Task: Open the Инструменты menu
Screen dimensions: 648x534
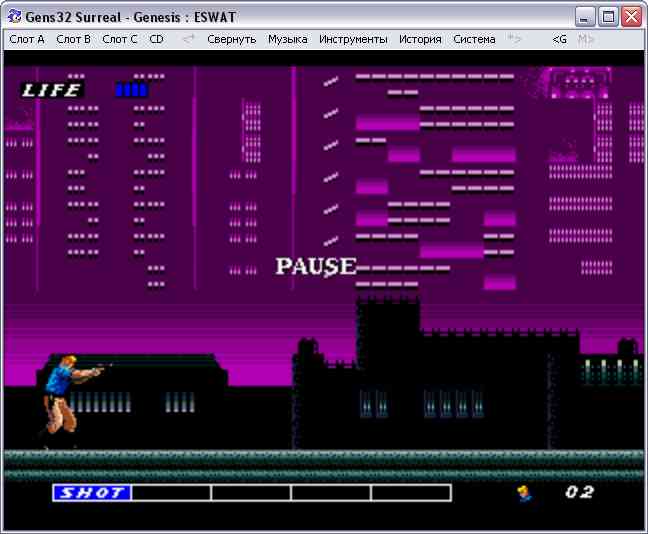Action: pyautogui.click(x=353, y=40)
